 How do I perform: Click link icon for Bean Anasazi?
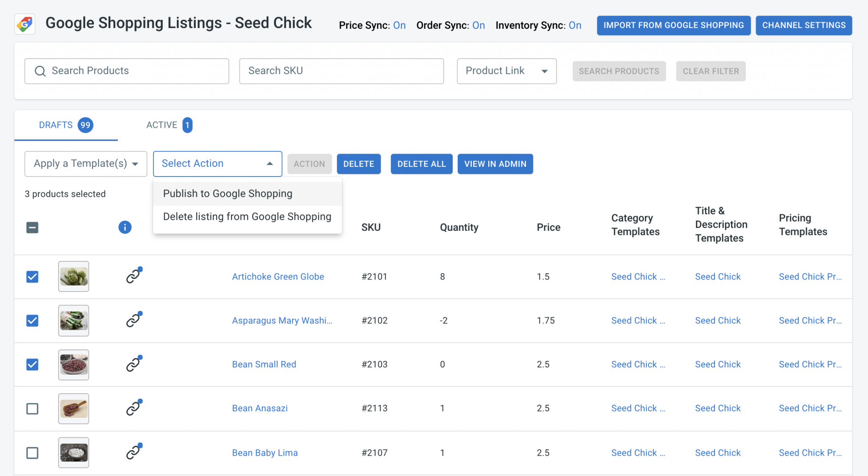click(133, 408)
